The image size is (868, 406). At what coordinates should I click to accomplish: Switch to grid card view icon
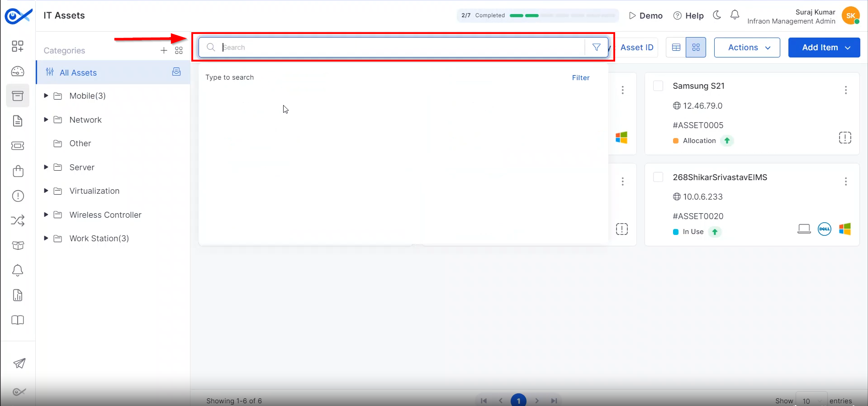click(696, 48)
